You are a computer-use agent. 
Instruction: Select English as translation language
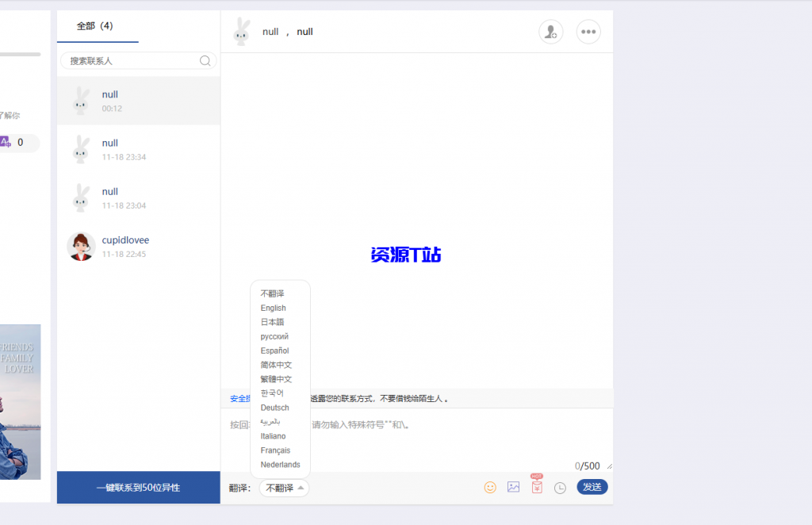[x=274, y=308]
